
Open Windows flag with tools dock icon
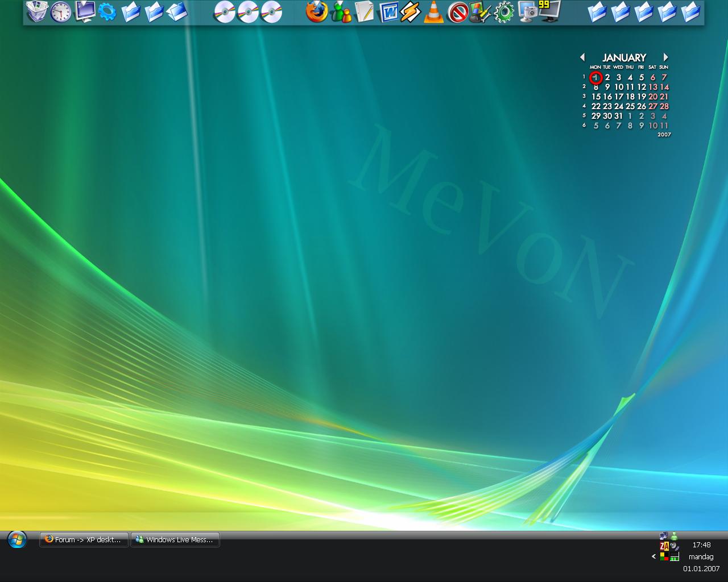(480, 12)
